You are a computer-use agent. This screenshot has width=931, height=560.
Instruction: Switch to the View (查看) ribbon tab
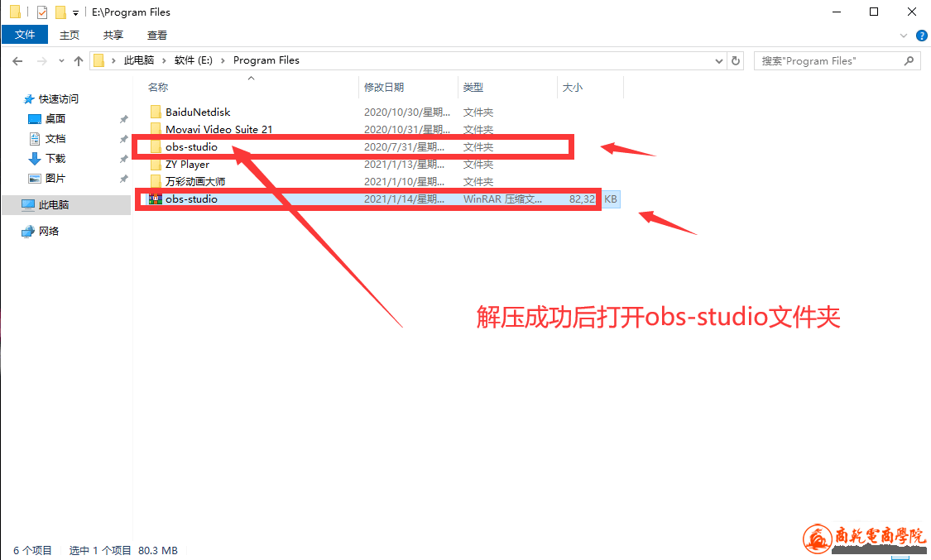[156, 35]
